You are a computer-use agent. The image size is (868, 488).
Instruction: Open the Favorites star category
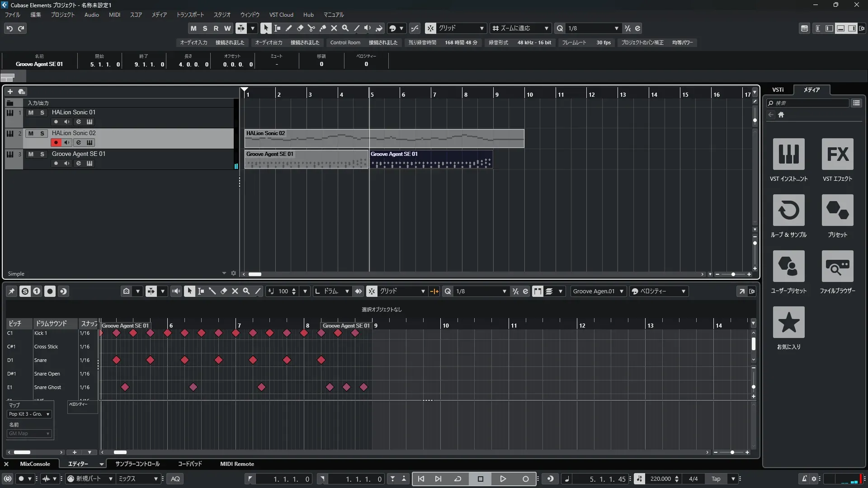point(788,323)
